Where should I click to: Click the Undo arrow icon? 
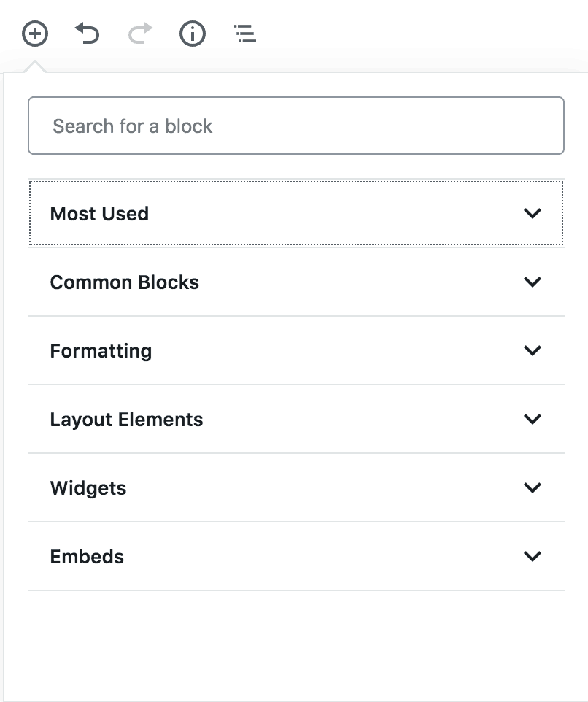[88, 34]
